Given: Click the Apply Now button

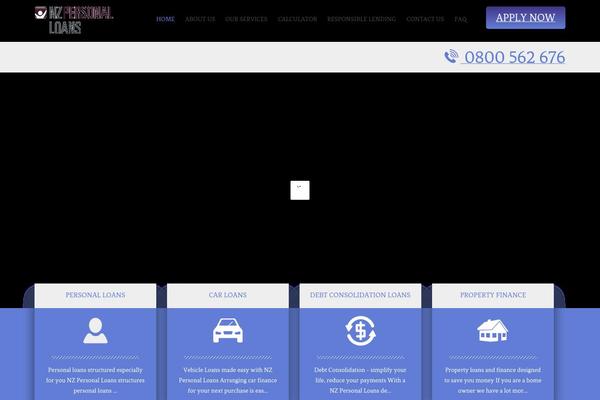Looking at the screenshot, I should (525, 18).
